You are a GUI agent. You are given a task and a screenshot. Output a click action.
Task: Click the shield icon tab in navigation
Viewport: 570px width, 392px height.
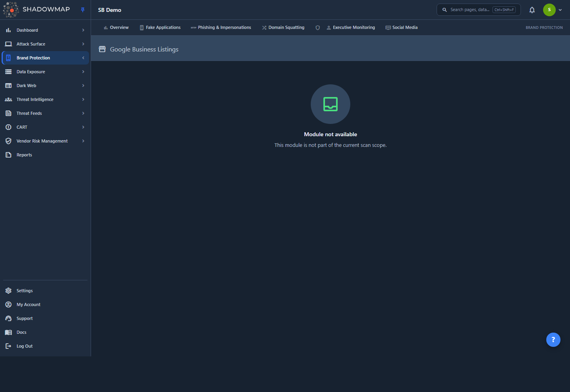click(317, 28)
